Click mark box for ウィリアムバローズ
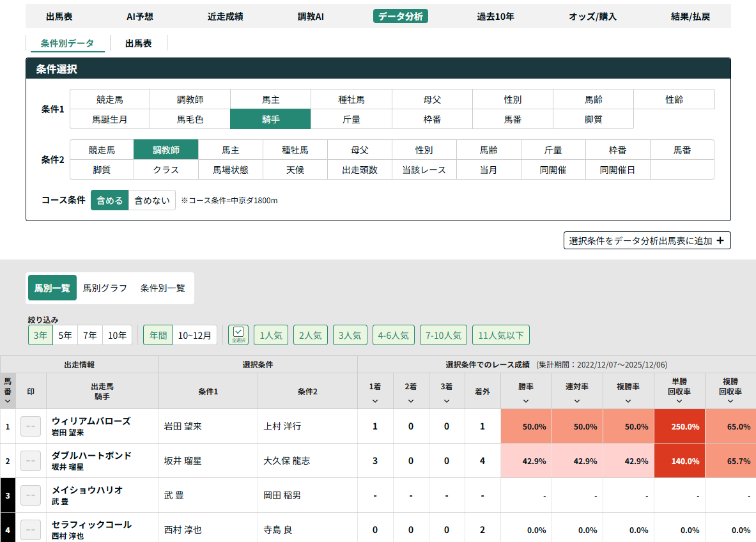Image resolution: width=756 pixels, height=542 pixels. [31, 426]
